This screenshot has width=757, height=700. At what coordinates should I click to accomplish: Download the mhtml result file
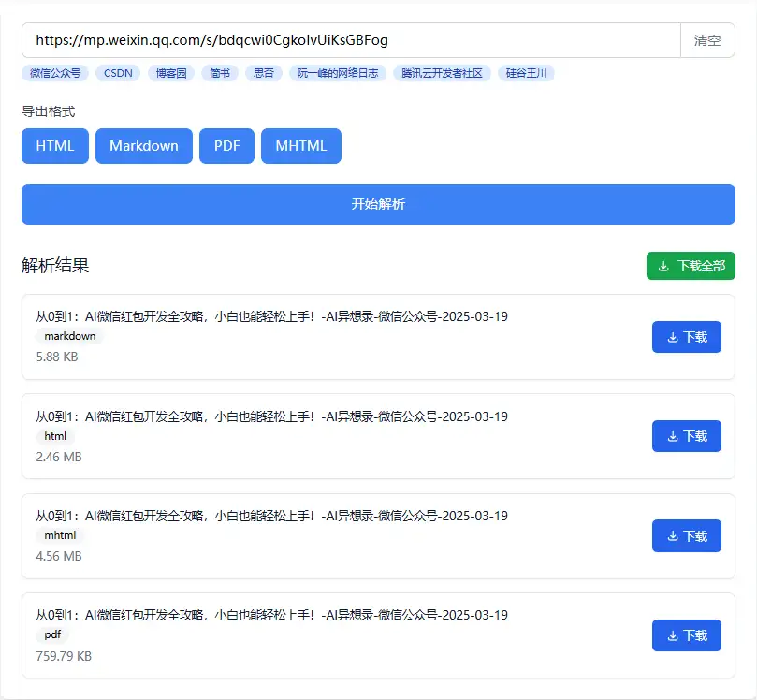pyautogui.click(x=686, y=536)
